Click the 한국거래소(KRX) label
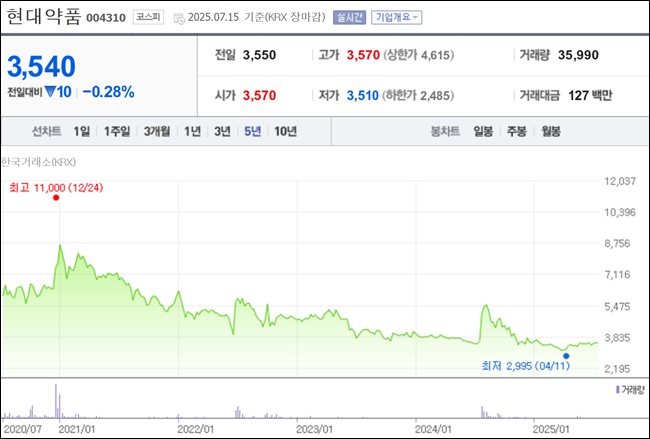The image size is (650, 439). [38, 162]
